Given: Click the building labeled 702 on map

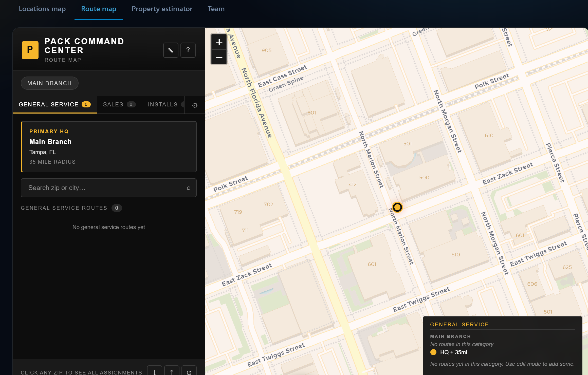Looking at the screenshot, I should [x=268, y=204].
